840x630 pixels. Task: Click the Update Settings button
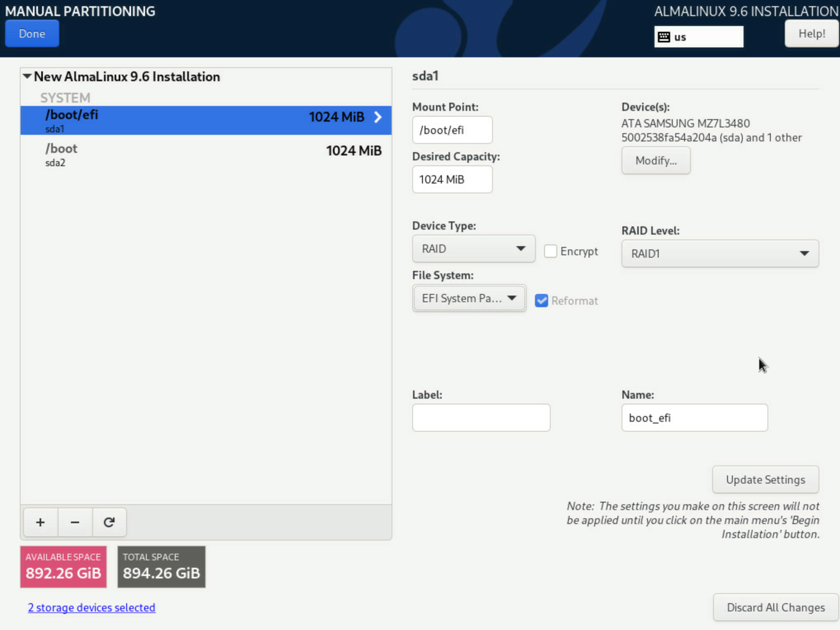[x=765, y=480]
